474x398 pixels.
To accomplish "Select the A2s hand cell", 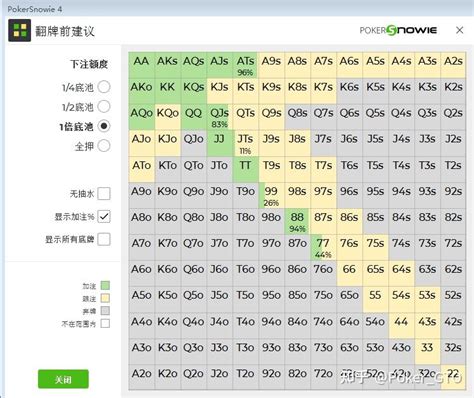I will click(x=453, y=65).
